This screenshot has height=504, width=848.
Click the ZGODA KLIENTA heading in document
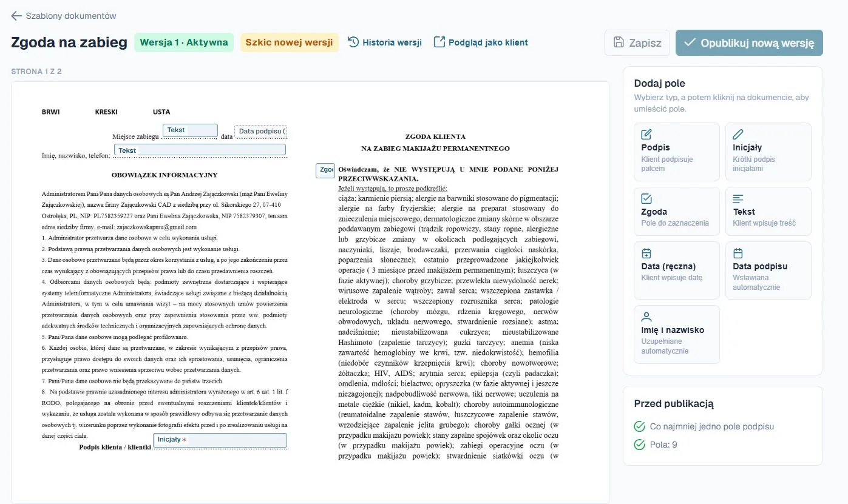pos(435,136)
